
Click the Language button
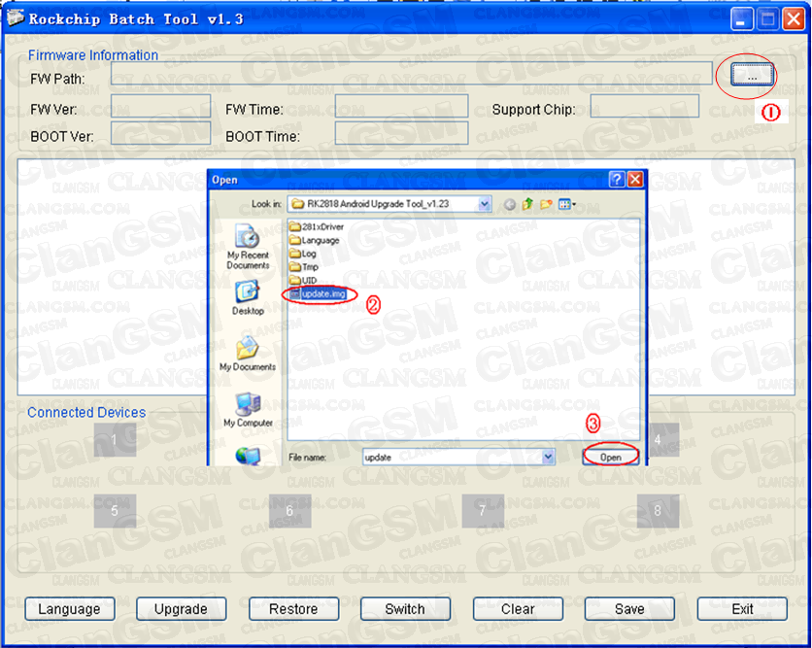pos(69,608)
